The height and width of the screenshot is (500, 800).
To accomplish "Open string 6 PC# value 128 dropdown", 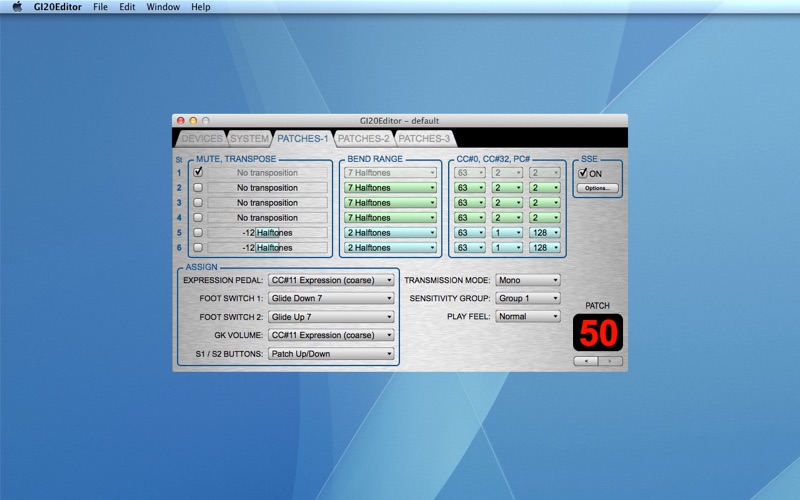I will (544, 247).
